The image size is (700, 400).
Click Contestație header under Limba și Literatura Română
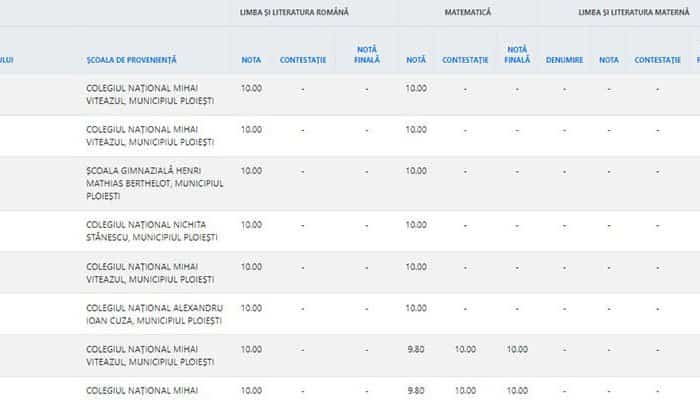(303, 60)
